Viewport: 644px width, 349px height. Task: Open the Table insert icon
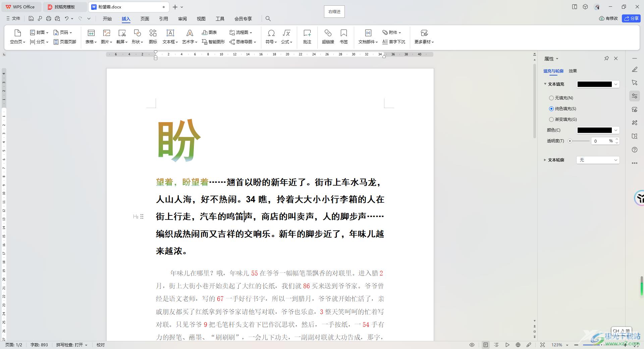point(91,33)
